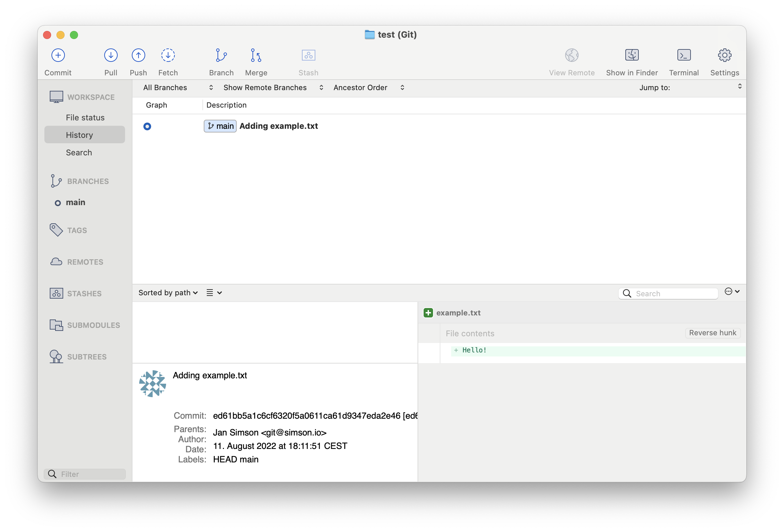
Task: Switch to File status view
Action: [85, 118]
